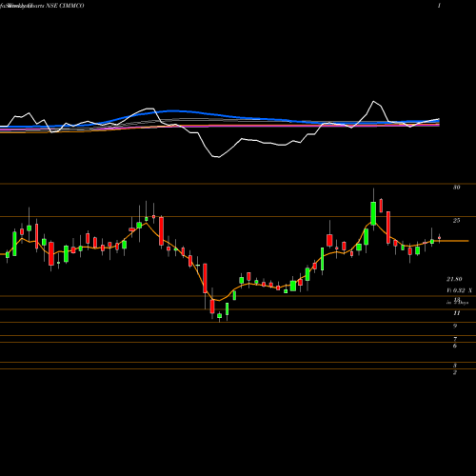Select the 9 price axis label

click(x=455, y=326)
